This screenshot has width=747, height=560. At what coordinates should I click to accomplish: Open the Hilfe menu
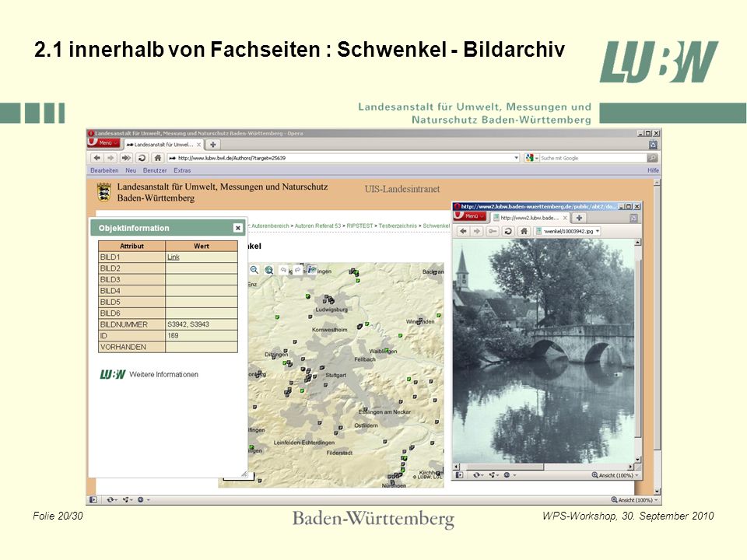653,170
